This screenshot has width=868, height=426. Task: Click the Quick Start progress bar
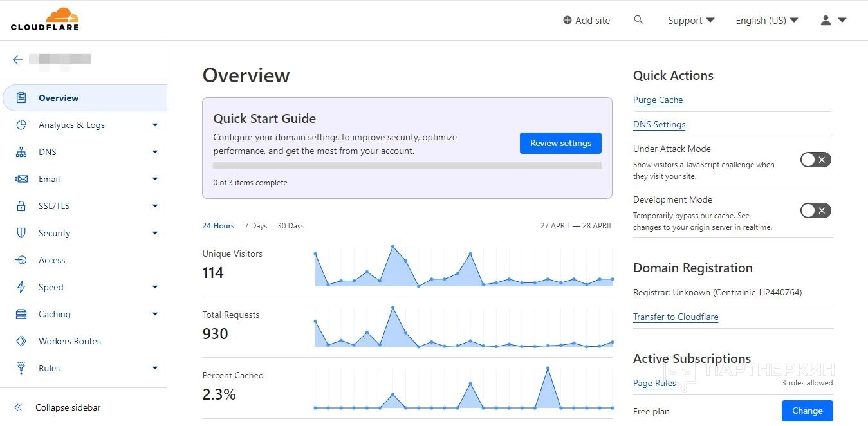click(407, 165)
